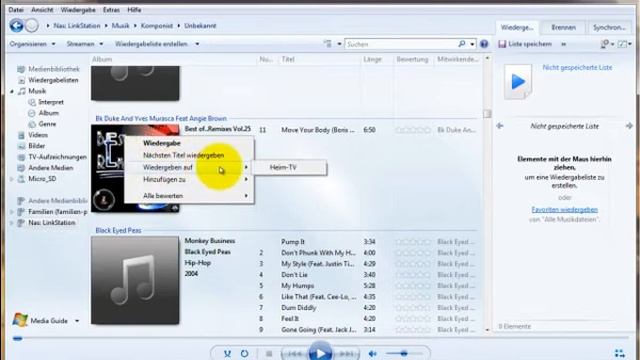The width and height of the screenshot is (640, 360).
Task: Open the Hilfe menu
Action: click(134, 10)
